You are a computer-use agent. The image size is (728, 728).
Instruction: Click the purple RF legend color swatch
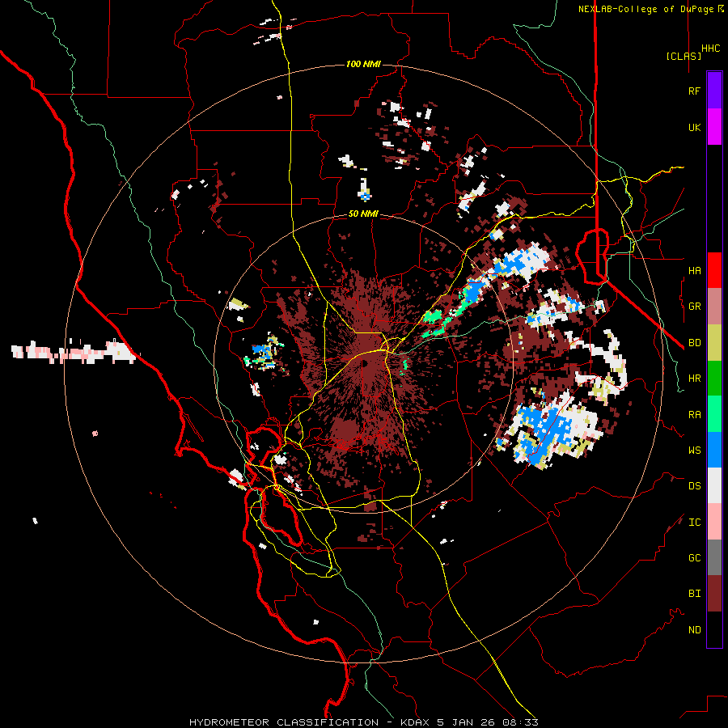click(714, 91)
